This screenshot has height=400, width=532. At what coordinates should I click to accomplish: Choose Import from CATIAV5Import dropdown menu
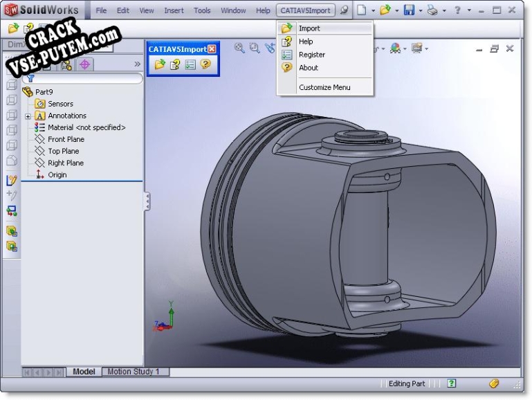click(x=325, y=28)
